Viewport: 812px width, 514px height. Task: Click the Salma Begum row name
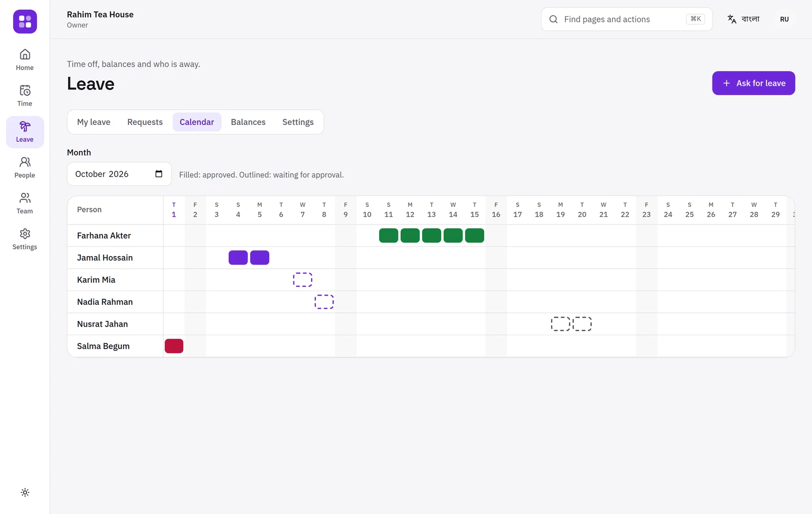point(104,346)
